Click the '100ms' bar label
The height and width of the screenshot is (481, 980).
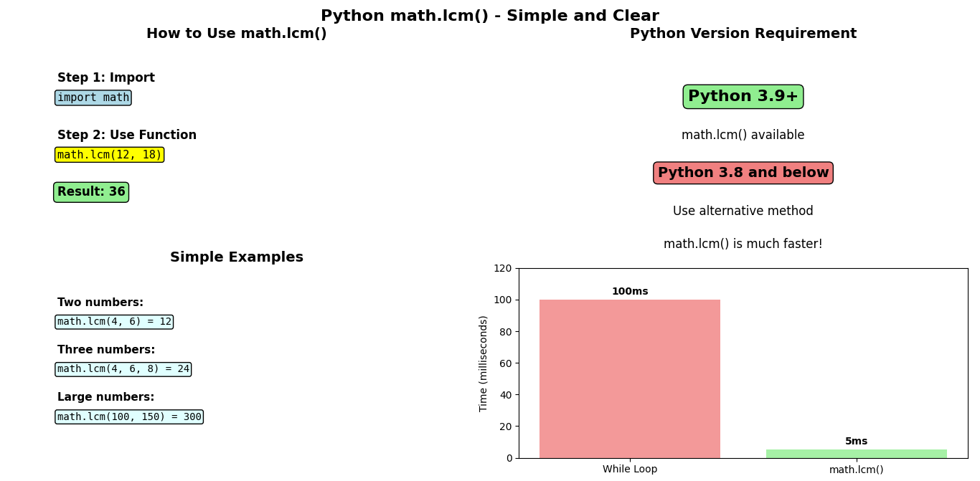[x=630, y=292]
